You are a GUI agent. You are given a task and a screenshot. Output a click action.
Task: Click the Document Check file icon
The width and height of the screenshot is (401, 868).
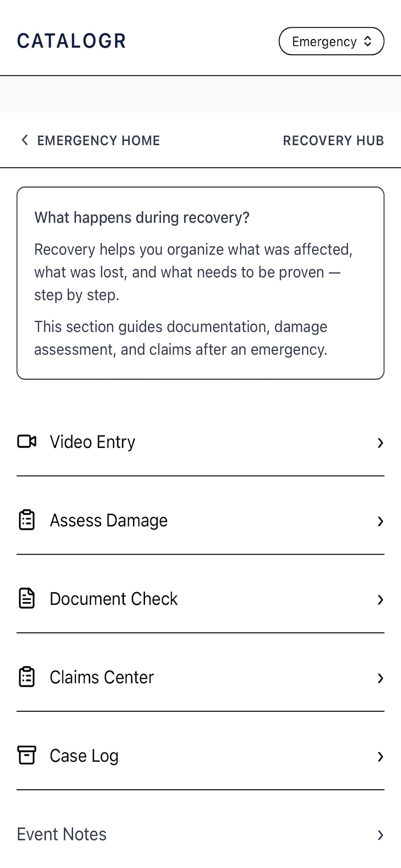tap(26, 598)
